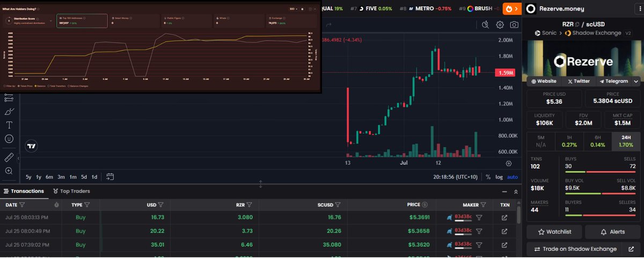Expand transactions panel with double chevron
Screen dimensions: 644x258
click(516, 191)
